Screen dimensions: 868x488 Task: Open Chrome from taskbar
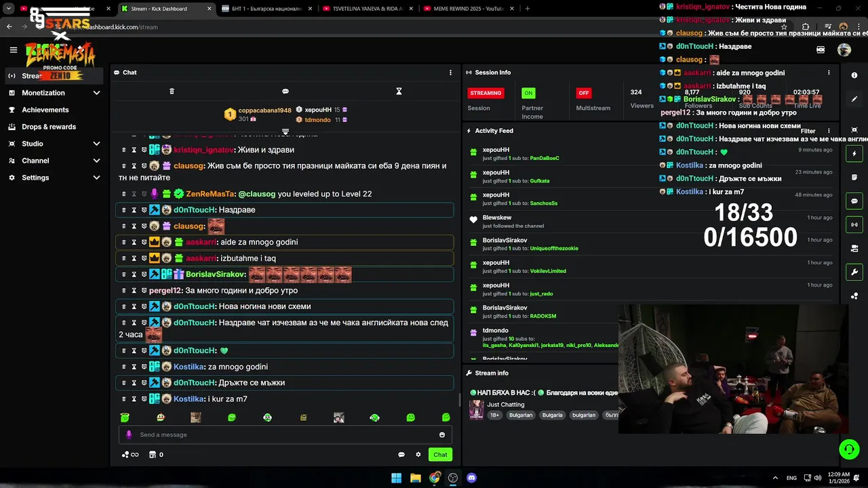(434, 478)
